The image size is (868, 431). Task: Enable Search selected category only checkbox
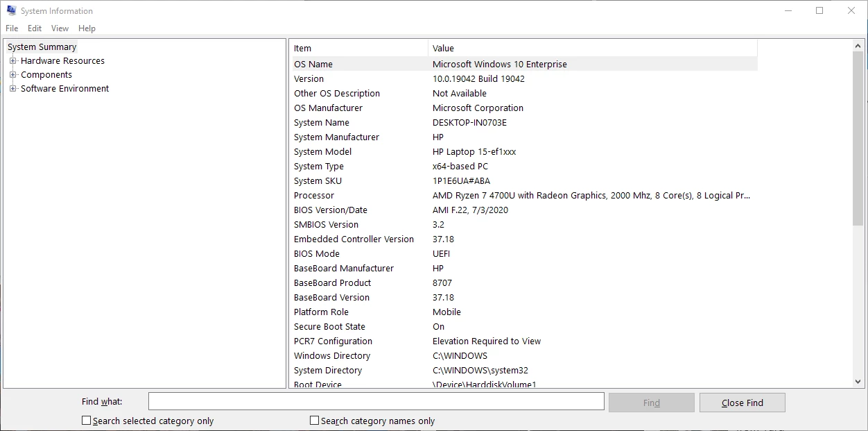[87, 421]
